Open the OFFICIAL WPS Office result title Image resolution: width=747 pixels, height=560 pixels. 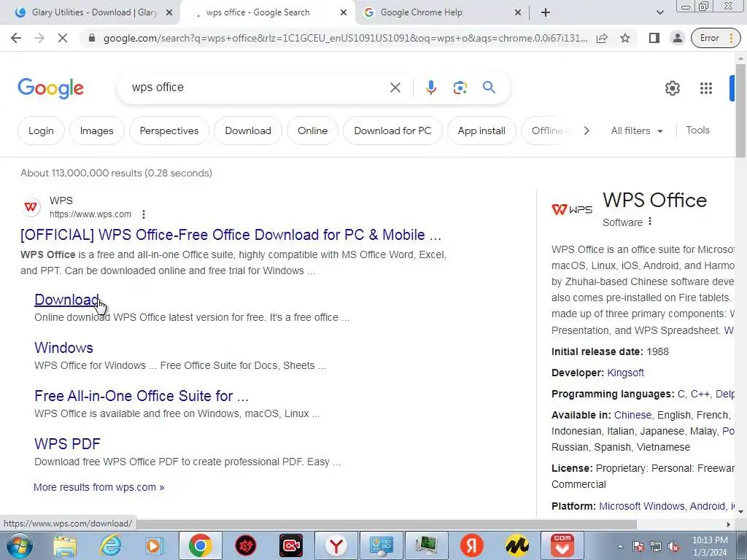(x=231, y=235)
